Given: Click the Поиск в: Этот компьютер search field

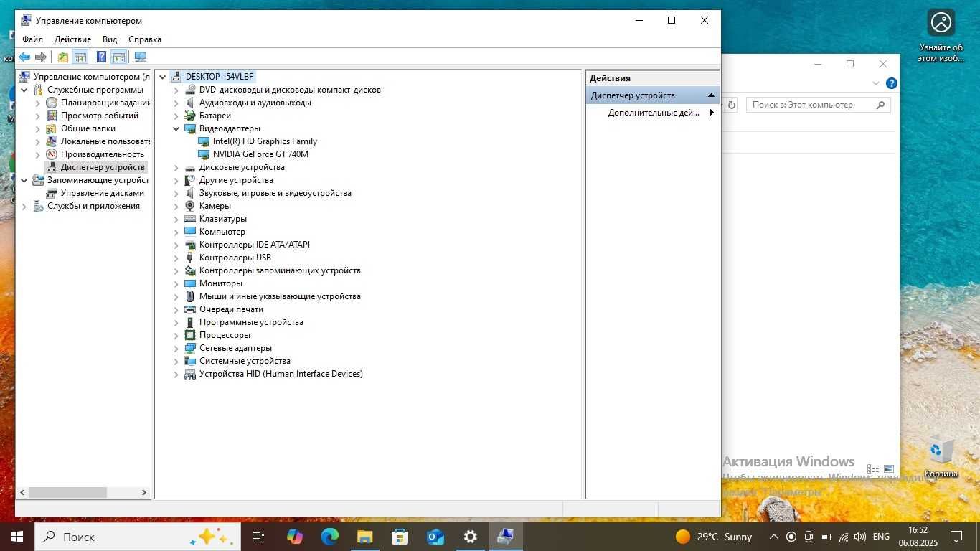Looking at the screenshot, I should pos(819,105).
